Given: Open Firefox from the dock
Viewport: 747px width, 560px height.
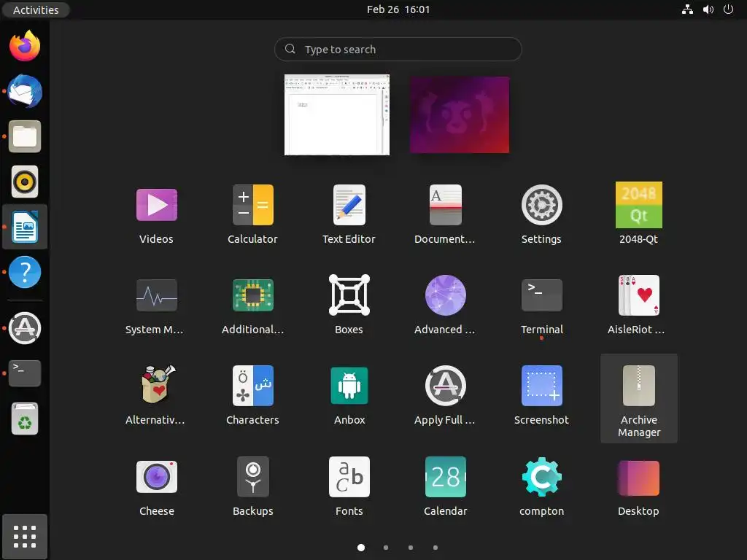Looking at the screenshot, I should point(25,46).
